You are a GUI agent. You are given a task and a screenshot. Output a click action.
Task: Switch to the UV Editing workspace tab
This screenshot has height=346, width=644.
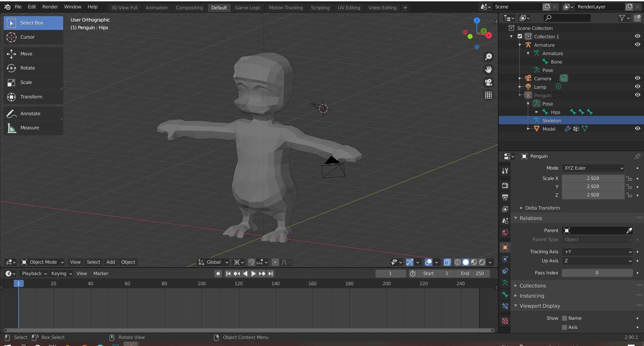(349, 7)
